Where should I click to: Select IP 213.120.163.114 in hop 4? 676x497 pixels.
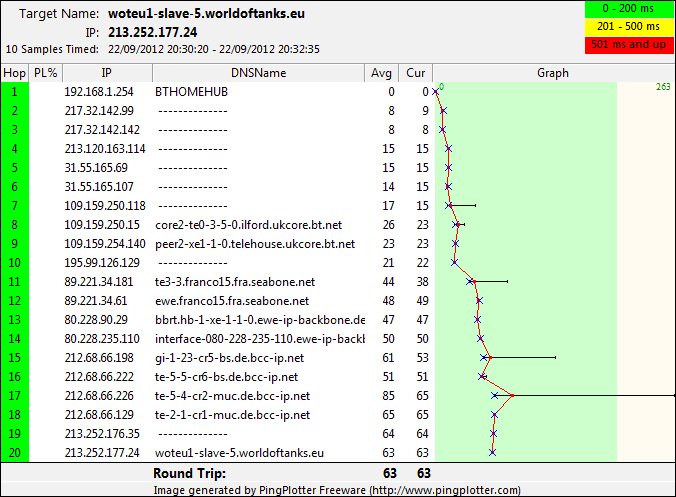coord(105,149)
